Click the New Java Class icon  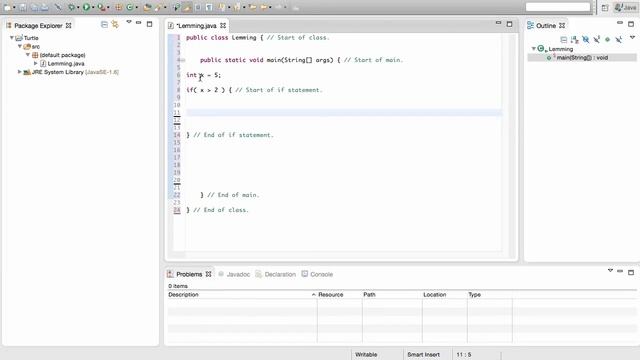pos(129,7)
